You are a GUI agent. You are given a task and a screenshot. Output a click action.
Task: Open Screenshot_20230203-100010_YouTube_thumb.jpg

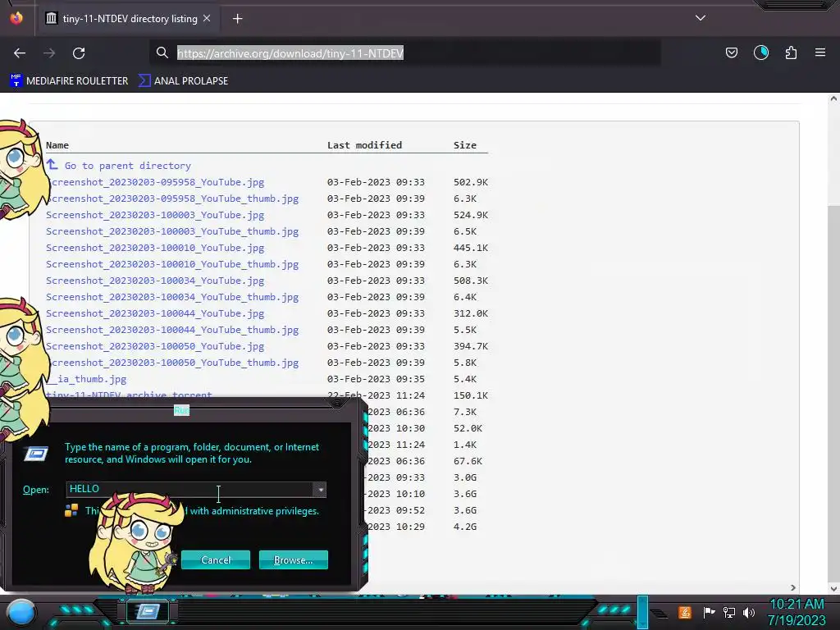pos(172,264)
